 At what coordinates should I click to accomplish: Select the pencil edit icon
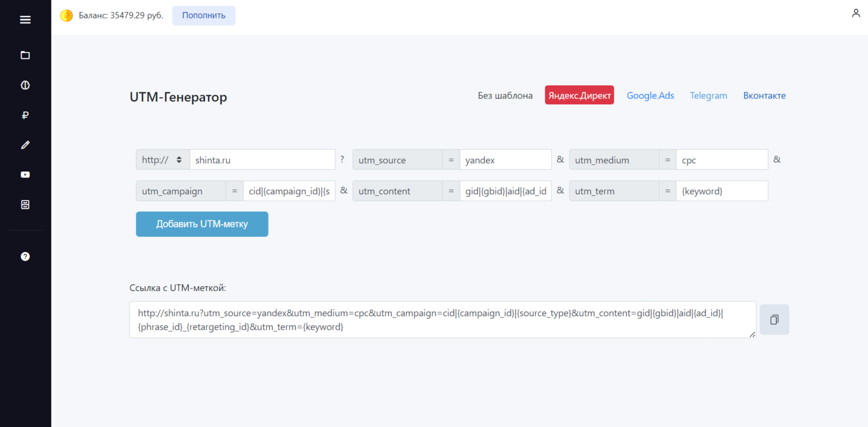25,145
